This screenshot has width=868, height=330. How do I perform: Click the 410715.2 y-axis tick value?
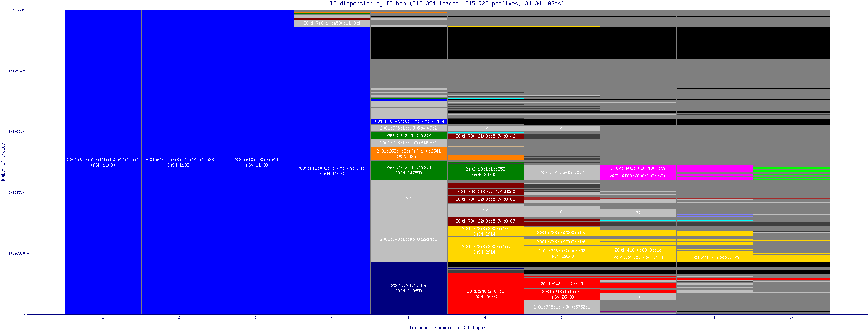click(17, 71)
